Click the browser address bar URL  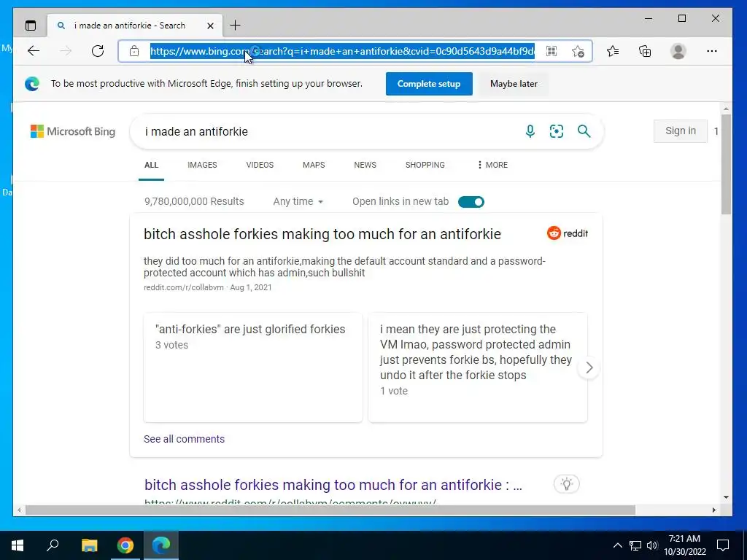click(342, 51)
